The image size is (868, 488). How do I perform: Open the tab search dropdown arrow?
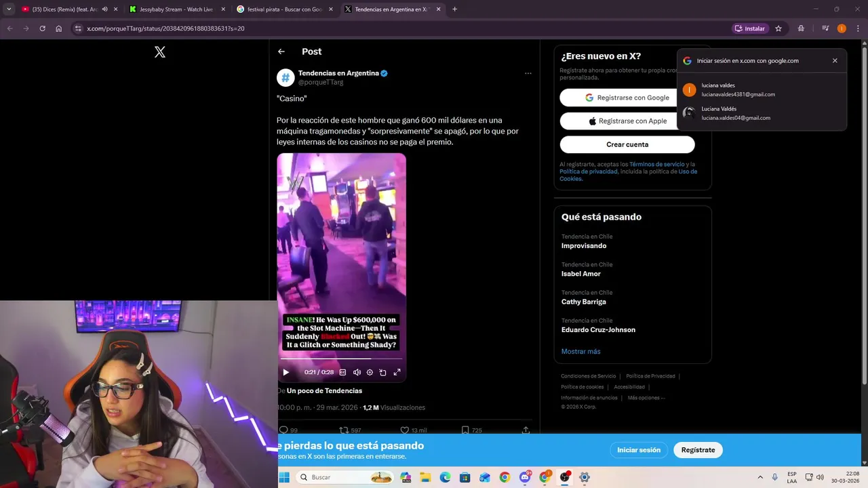pos(9,9)
